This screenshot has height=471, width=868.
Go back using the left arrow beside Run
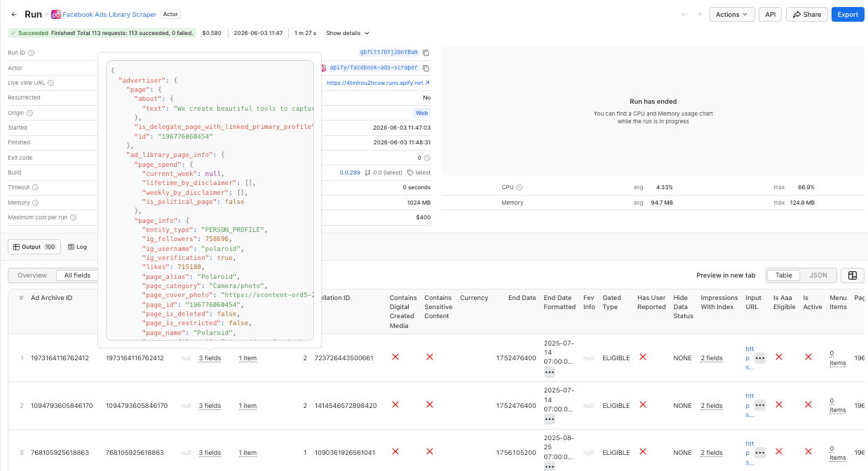[x=14, y=14]
